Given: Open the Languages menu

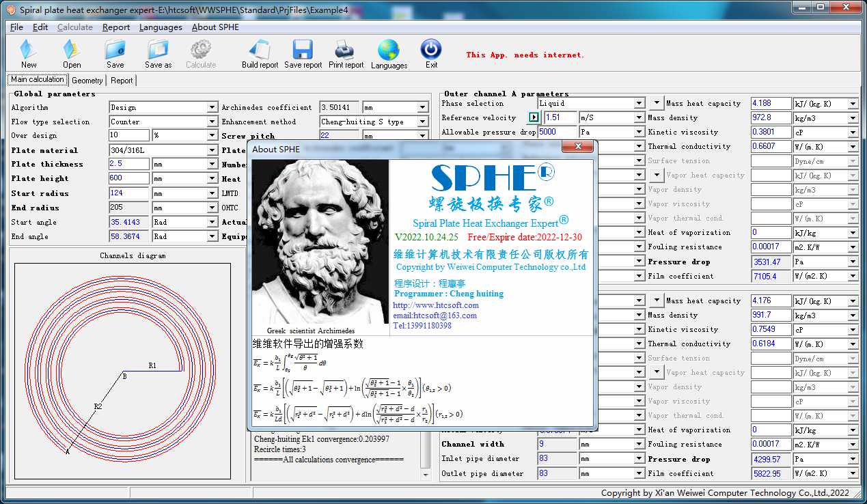Looking at the screenshot, I should click(161, 27).
